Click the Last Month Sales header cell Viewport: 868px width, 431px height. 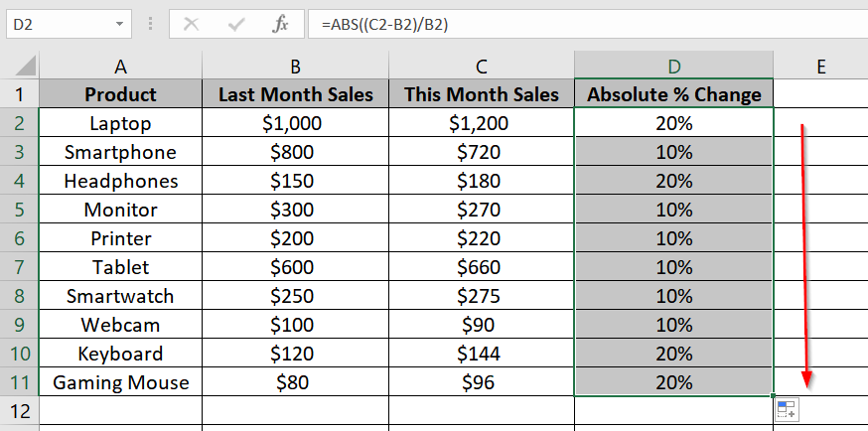(296, 93)
